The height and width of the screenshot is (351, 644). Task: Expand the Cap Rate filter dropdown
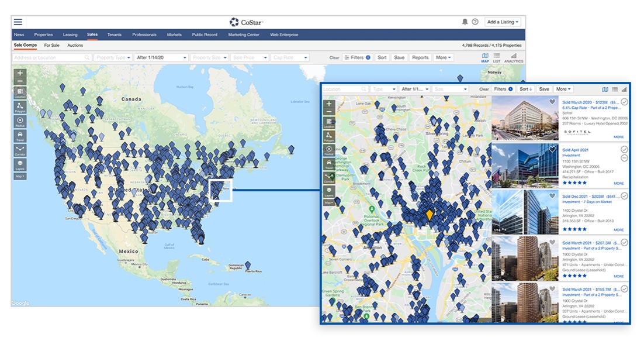pyautogui.click(x=290, y=58)
